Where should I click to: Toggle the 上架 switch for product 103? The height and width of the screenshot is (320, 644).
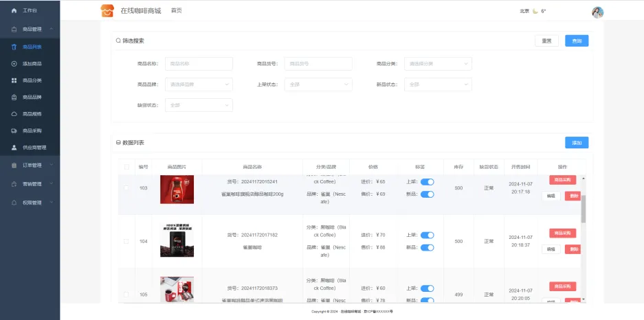click(427, 182)
